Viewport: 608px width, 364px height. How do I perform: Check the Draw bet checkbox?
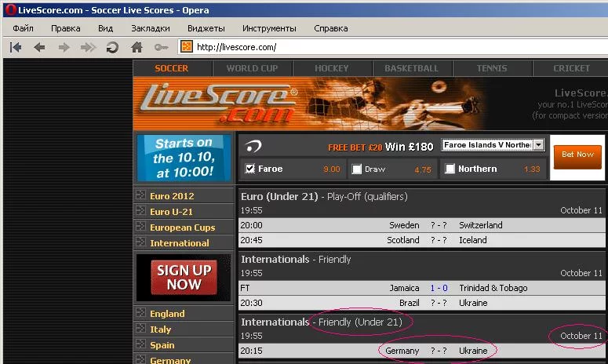[357, 169]
